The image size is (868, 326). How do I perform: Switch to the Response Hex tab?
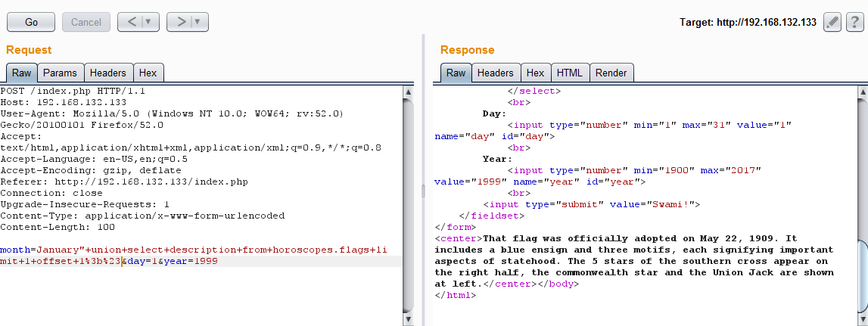point(535,73)
